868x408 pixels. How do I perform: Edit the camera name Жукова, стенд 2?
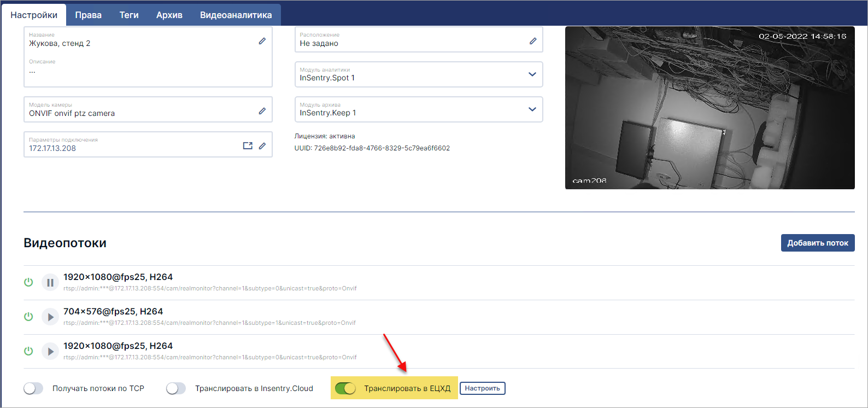click(262, 41)
